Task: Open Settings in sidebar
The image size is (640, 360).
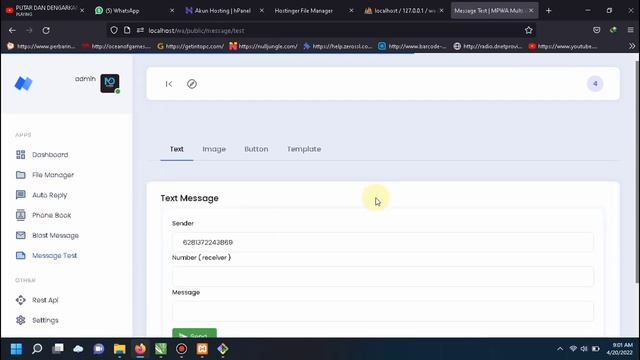Action: point(45,320)
